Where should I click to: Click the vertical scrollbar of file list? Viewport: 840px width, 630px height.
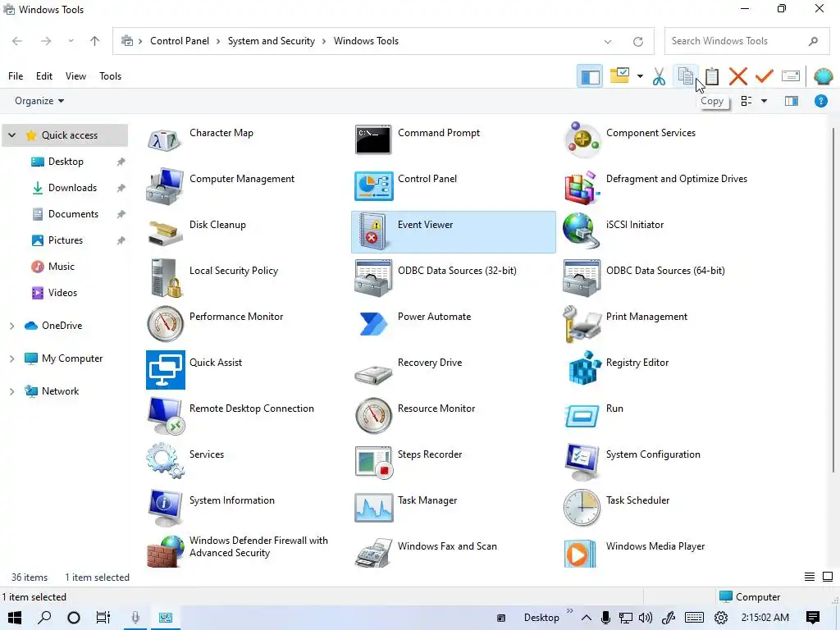pos(833,300)
